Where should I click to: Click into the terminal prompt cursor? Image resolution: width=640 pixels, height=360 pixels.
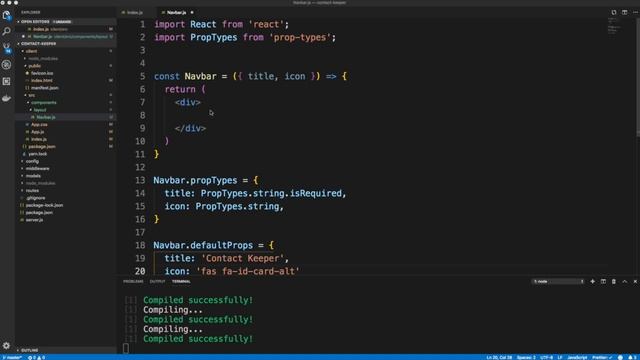[126, 348]
